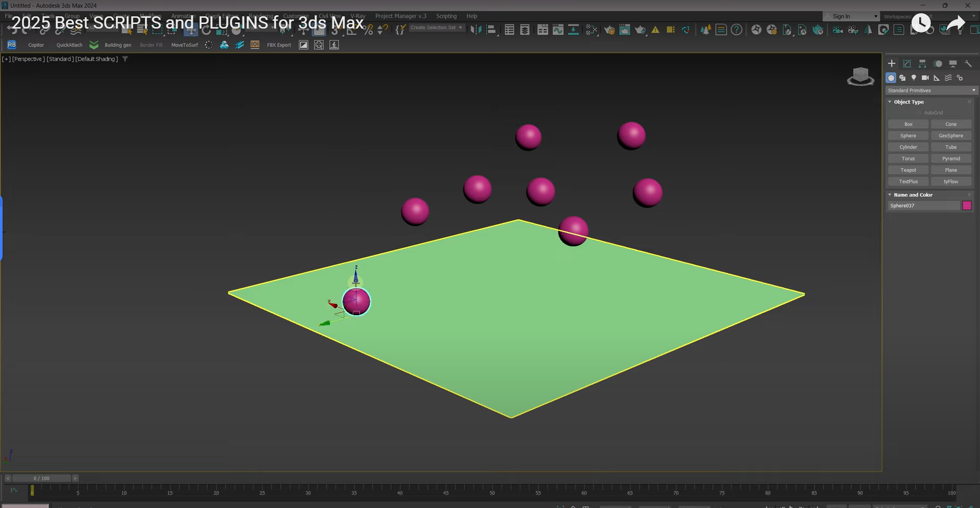980x508 pixels.
Task: Click the question mark help icon
Action: pos(736,30)
